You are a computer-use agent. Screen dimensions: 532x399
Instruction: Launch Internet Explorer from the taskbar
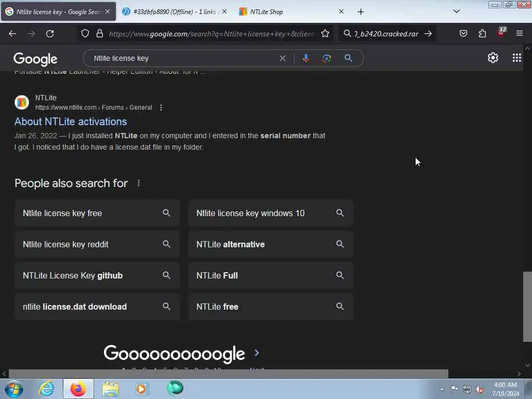[46, 389]
